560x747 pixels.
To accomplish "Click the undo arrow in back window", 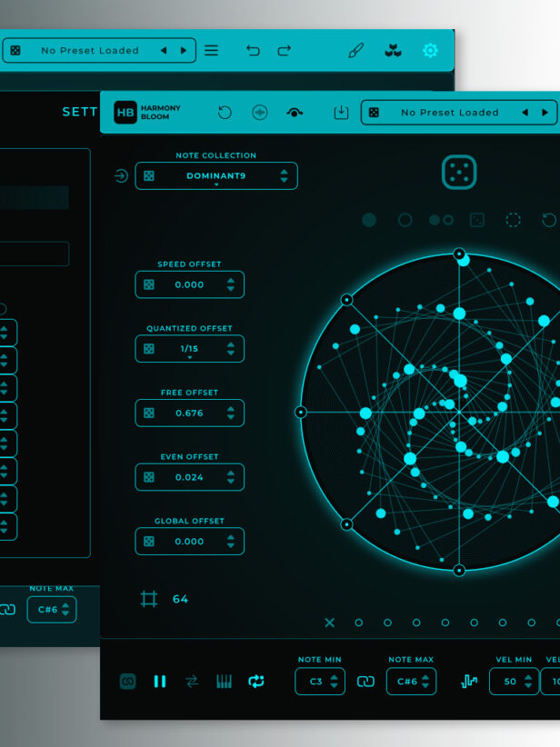I will 253,50.
